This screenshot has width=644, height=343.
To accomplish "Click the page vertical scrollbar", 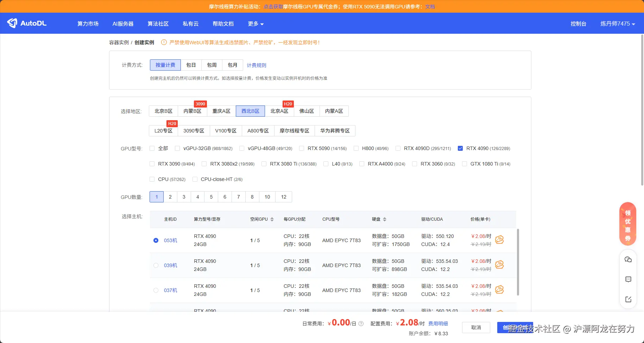I will coord(642,110).
